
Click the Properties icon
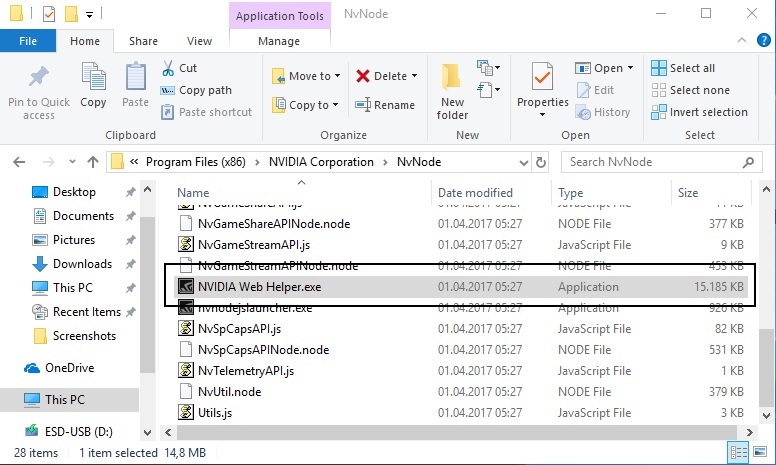click(542, 77)
